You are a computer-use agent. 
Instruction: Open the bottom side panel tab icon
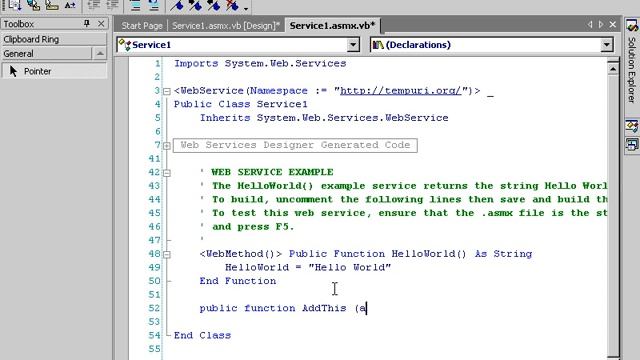(x=632, y=144)
